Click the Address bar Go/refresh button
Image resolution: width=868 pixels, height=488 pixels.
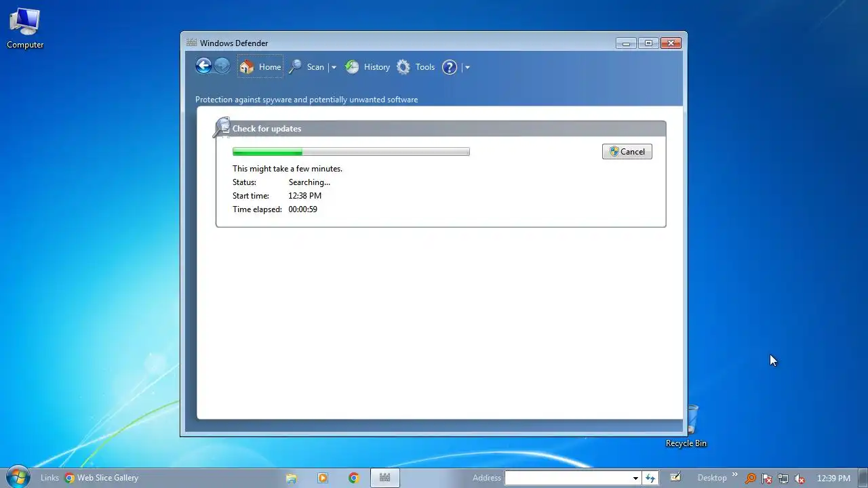pyautogui.click(x=650, y=478)
